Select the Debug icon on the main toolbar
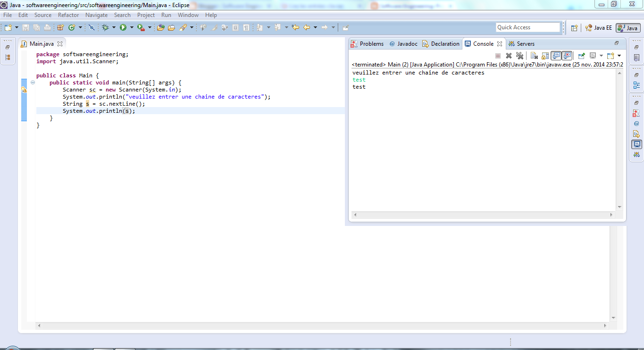 [x=105, y=27]
